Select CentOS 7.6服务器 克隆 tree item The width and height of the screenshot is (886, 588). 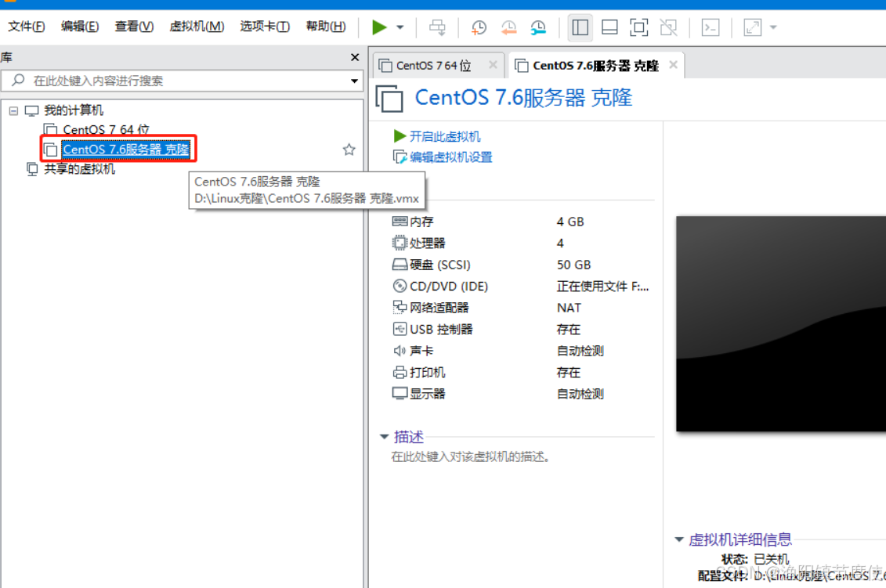[125, 150]
